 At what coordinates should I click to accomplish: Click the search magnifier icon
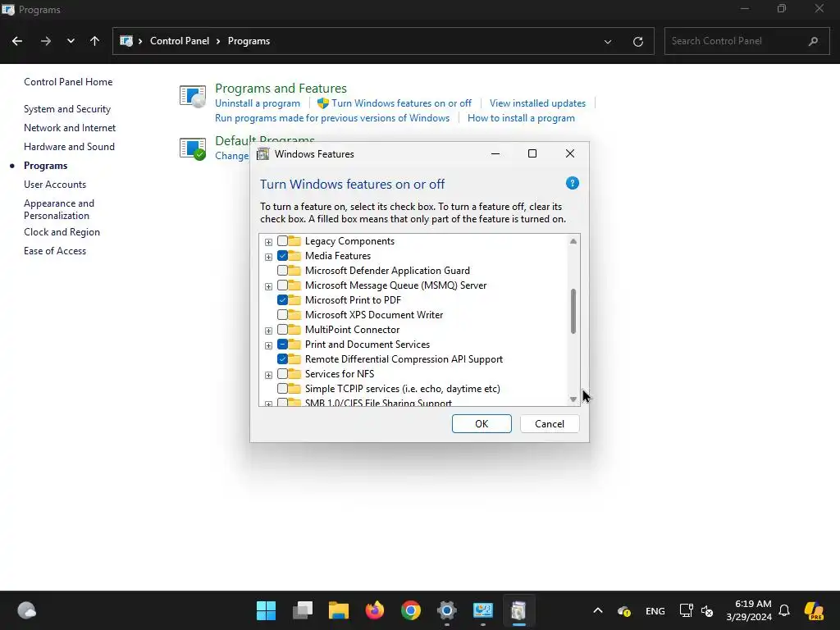(813, 41)
